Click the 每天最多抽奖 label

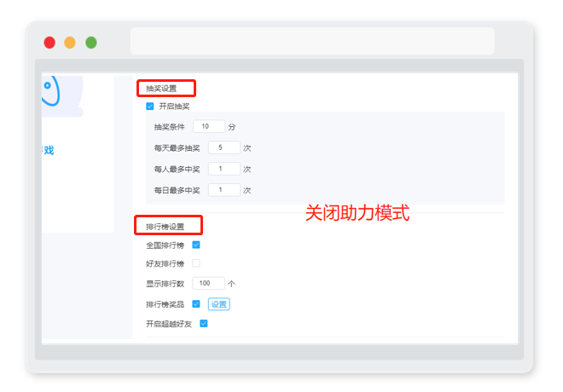pos(177,148)
